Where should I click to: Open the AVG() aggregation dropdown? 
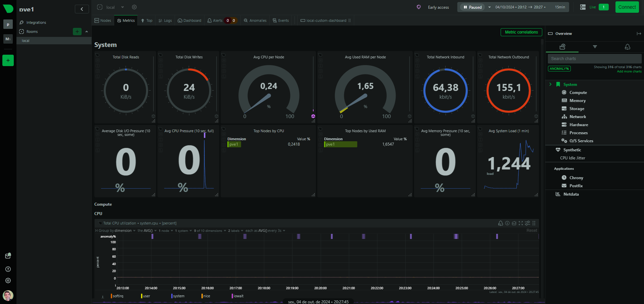pos(147,231)
